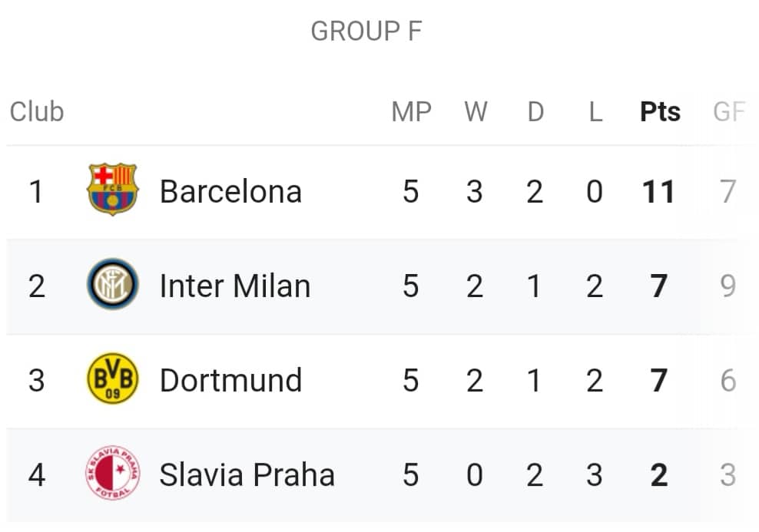Click the W column header

476,112
